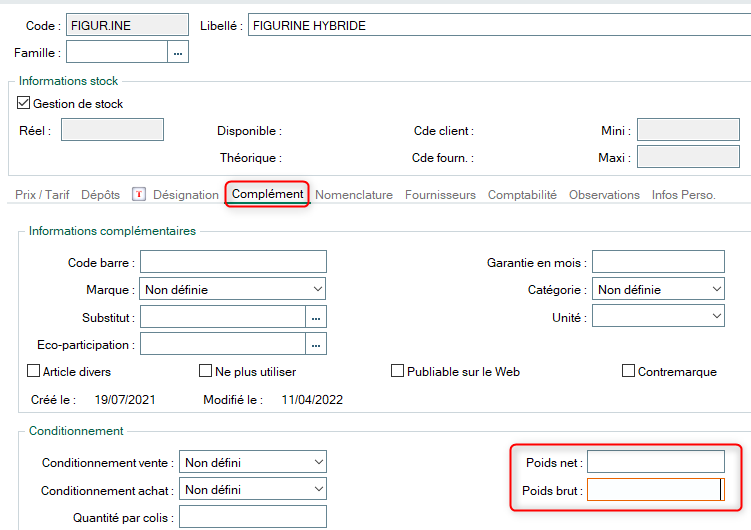This screenshot has width=751, height=530.
Task: Click the Maxi stock field
Action: (688, 157)
